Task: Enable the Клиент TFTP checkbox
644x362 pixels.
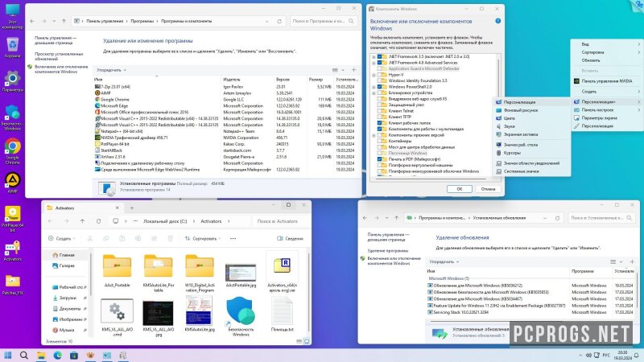Action: (x=379, y=117)
